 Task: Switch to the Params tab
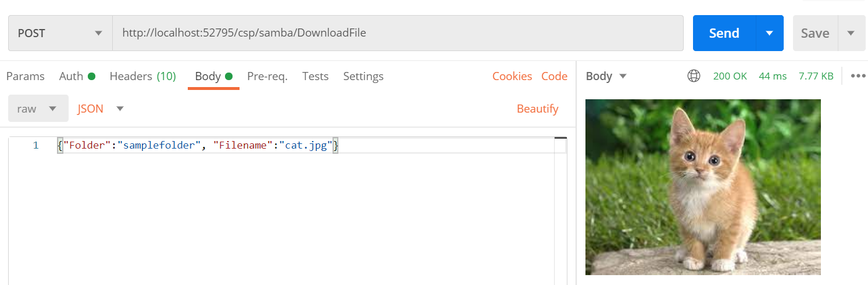click(x=25, y=76)
